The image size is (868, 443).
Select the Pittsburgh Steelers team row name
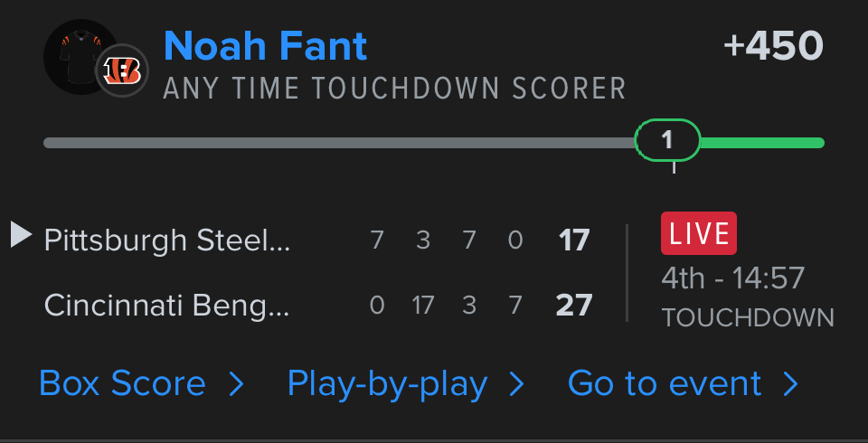coord(167,240)
